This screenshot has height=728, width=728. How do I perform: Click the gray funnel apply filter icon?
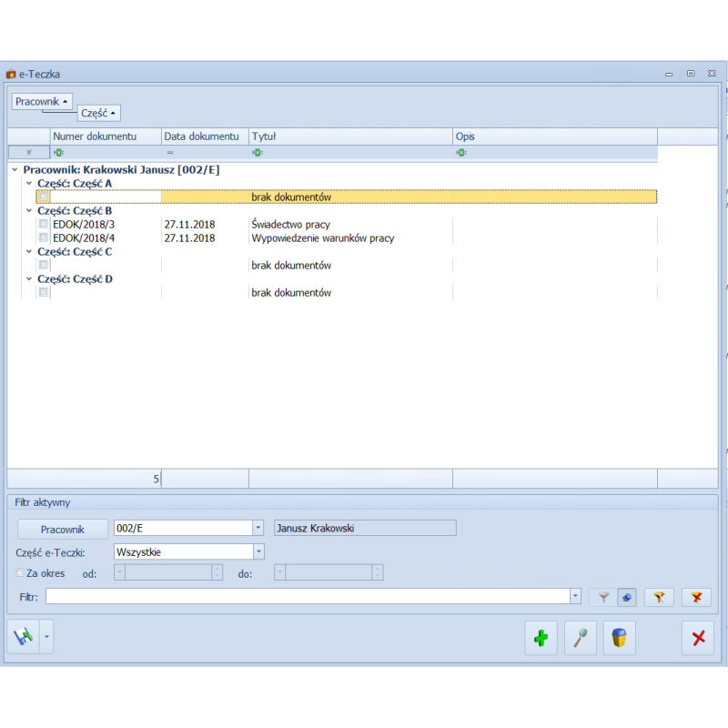click(x=602, y=597)
